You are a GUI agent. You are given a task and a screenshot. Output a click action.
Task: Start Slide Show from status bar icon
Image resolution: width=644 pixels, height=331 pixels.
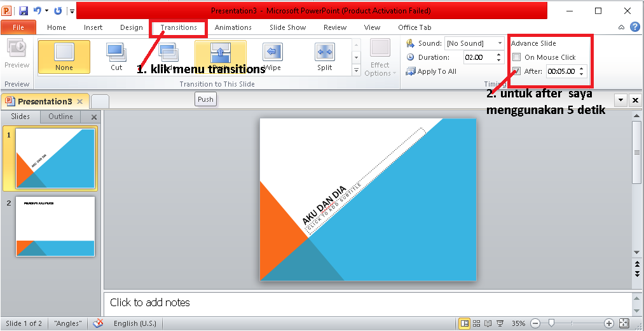pos(500,323)
